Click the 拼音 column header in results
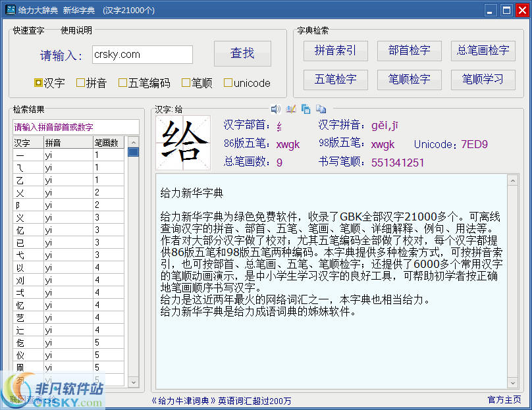The height and width of the screenshot is (410, 532). (68, 143)
